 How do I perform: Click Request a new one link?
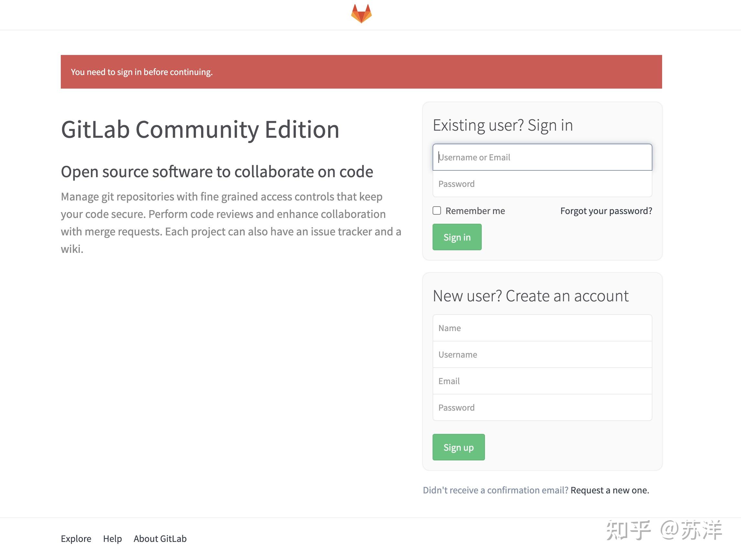(609, 490)
